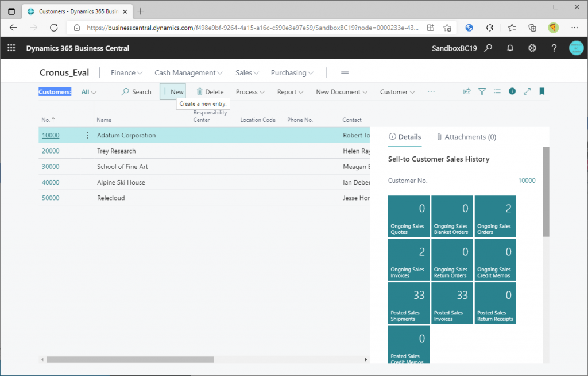Open the Posted Sales Return Receipts tile
Viewport: 588px width, 376px height.
pyautogui.click(x=496, y=303)
